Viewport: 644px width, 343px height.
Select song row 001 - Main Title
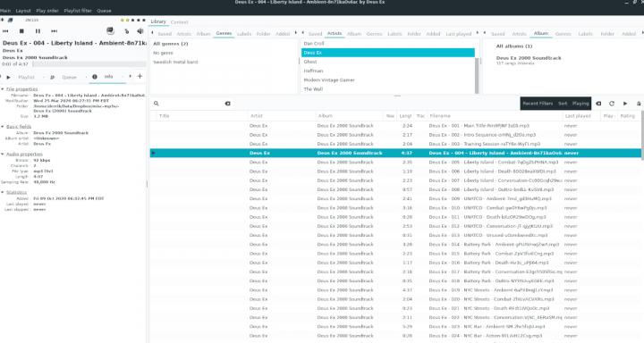[394, 126]
